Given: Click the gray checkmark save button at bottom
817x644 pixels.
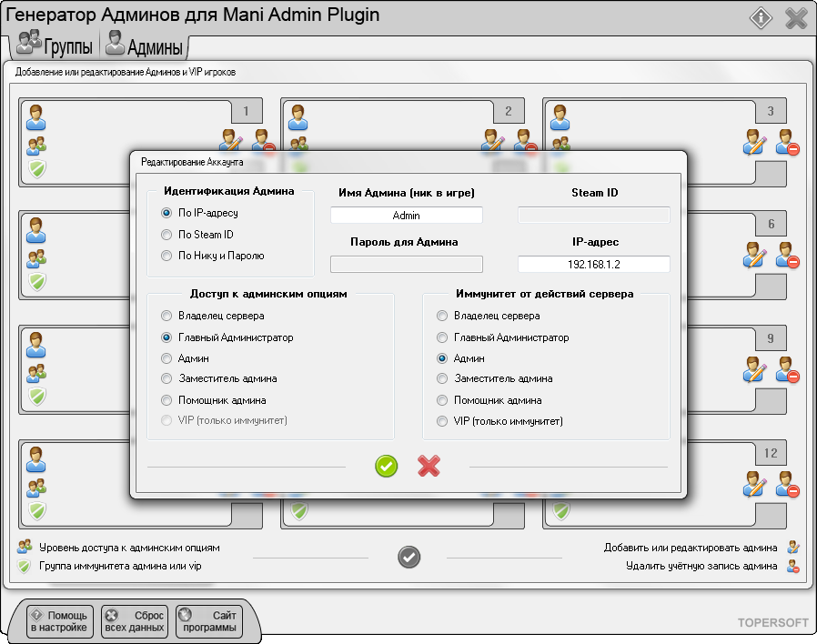Looking at the screenshot, I should (409, 557).
